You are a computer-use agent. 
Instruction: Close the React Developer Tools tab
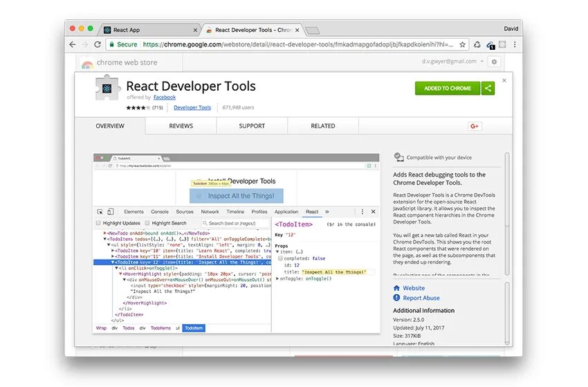(x=297, y=30)
